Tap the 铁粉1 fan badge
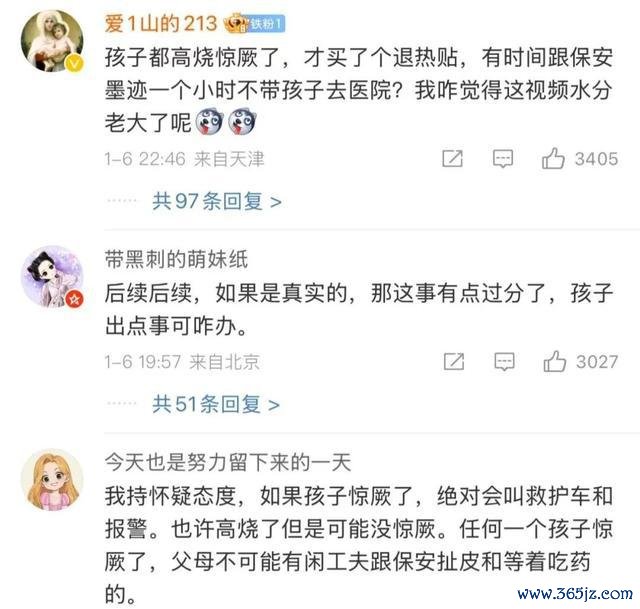Viewport: 640px width, 609px height. [267, 24]
